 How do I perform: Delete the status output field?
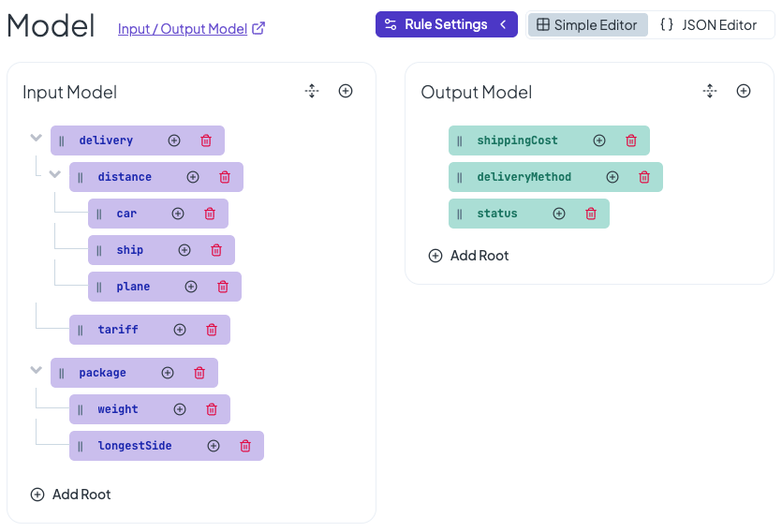[x=591, y=214]
